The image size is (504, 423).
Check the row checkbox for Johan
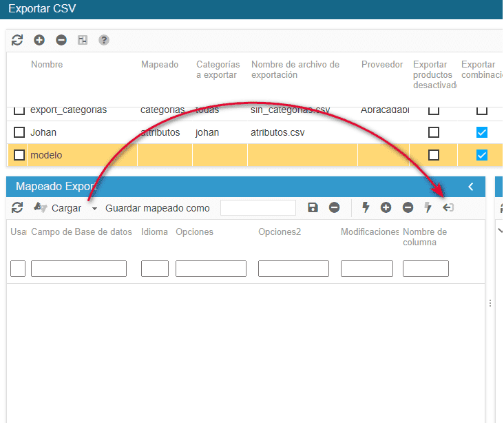pos(19,132)
